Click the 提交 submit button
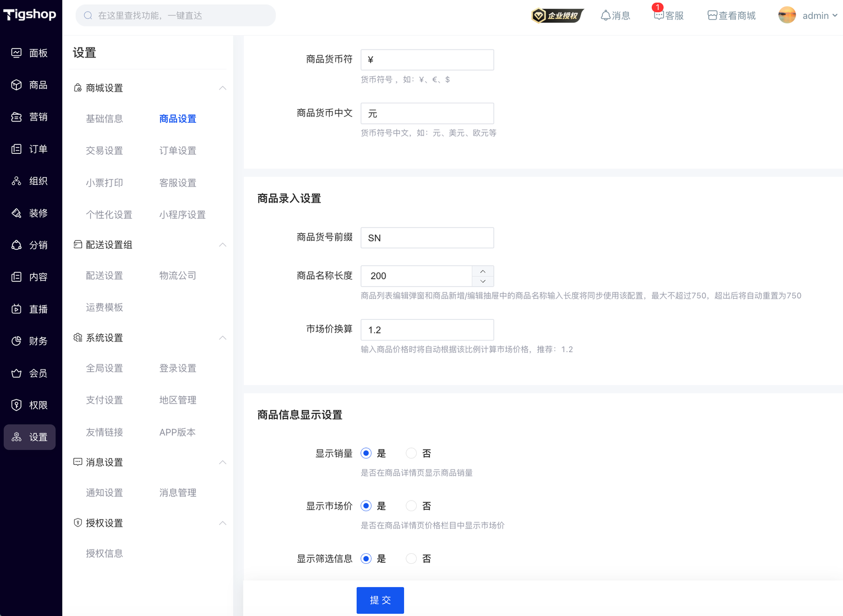This screenshot has height=616, width=843. 380,600
